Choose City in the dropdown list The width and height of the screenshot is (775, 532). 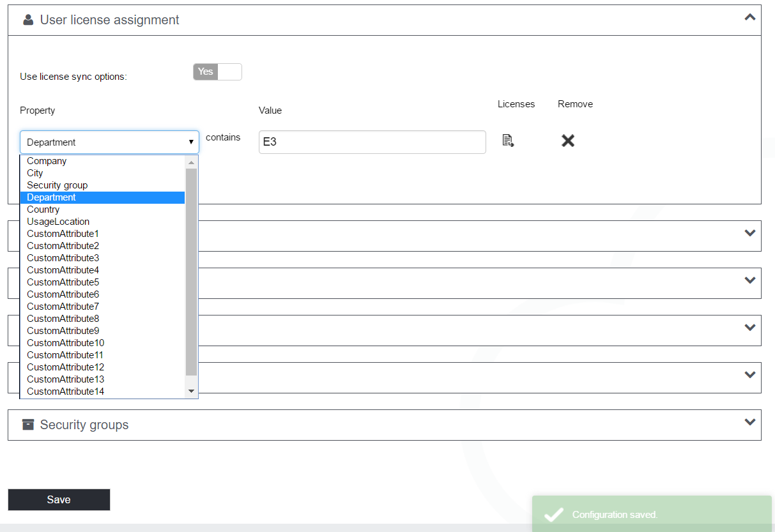click(35, 173)
